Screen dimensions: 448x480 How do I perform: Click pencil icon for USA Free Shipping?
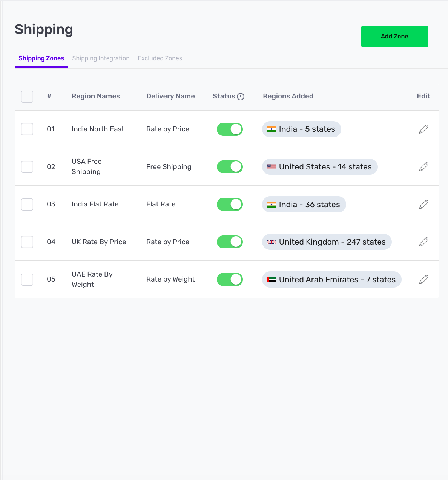pyautogui.click(x=423, y=167)
